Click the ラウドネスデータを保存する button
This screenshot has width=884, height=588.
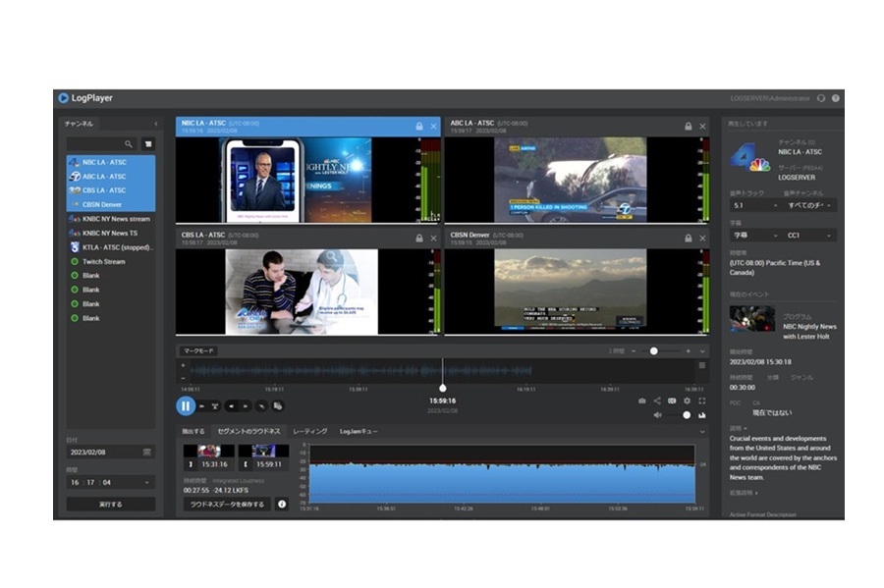pyautogui.click(x=227, y=505)
